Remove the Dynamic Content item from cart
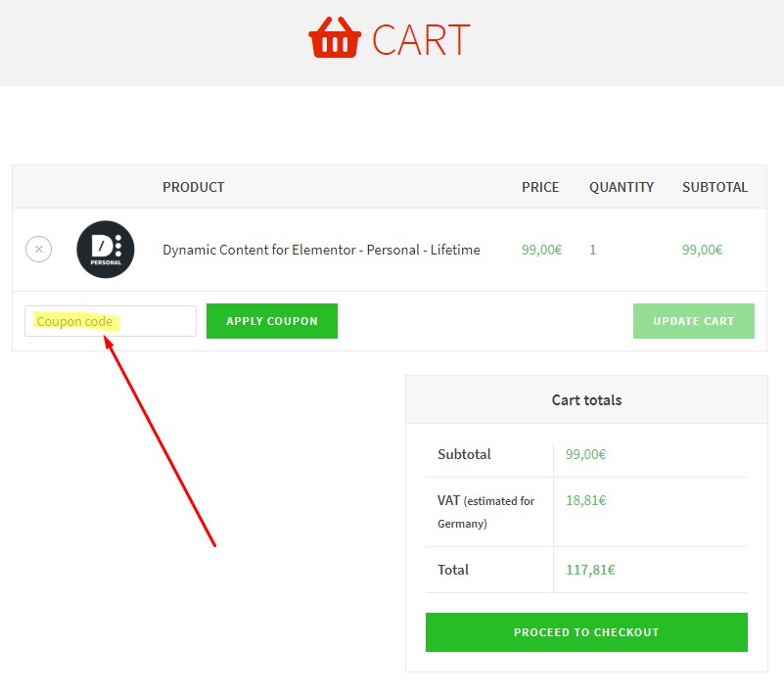Image resolution: width=784 pixels, height=694 pixels. tap(38, 249)
